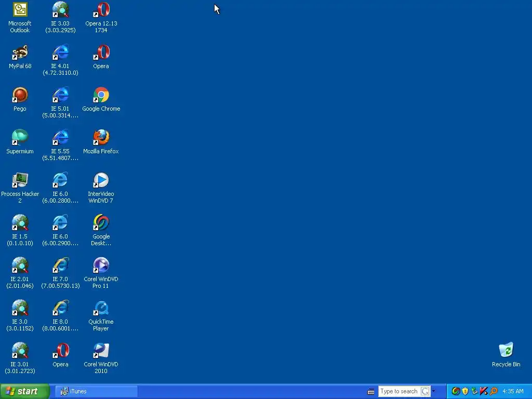Open the Start menu
This screenshot has width=532, height=399.
click(x=25, y=391)
